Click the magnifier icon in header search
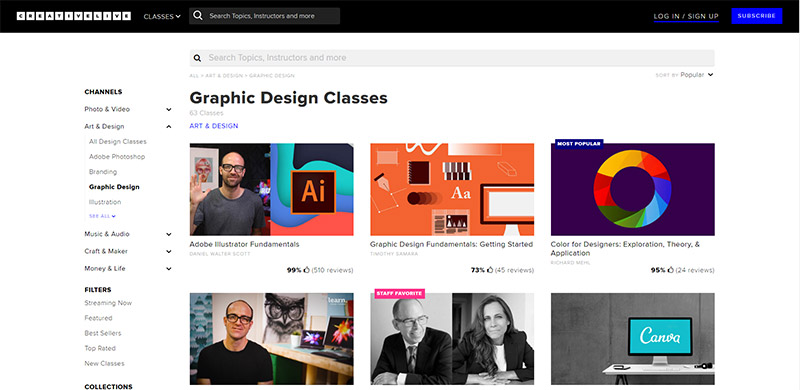 (198, 16)
